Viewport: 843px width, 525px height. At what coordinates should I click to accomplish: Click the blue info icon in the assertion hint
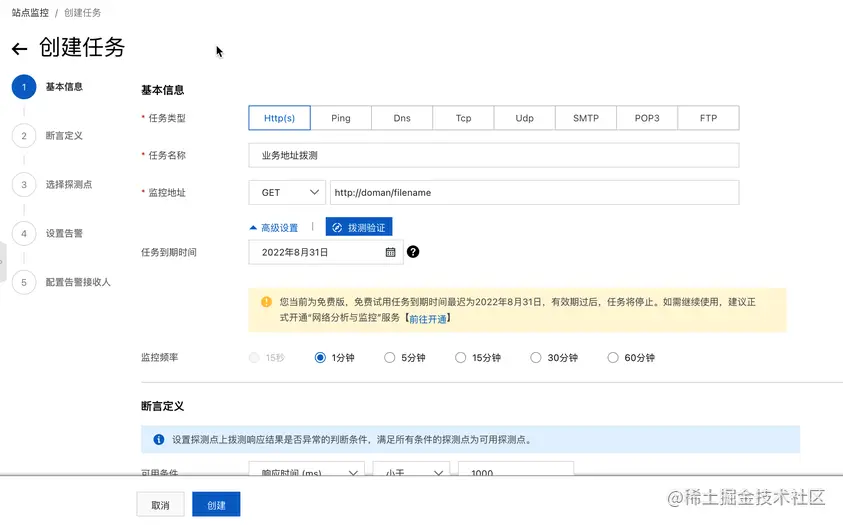pos(159,440)
